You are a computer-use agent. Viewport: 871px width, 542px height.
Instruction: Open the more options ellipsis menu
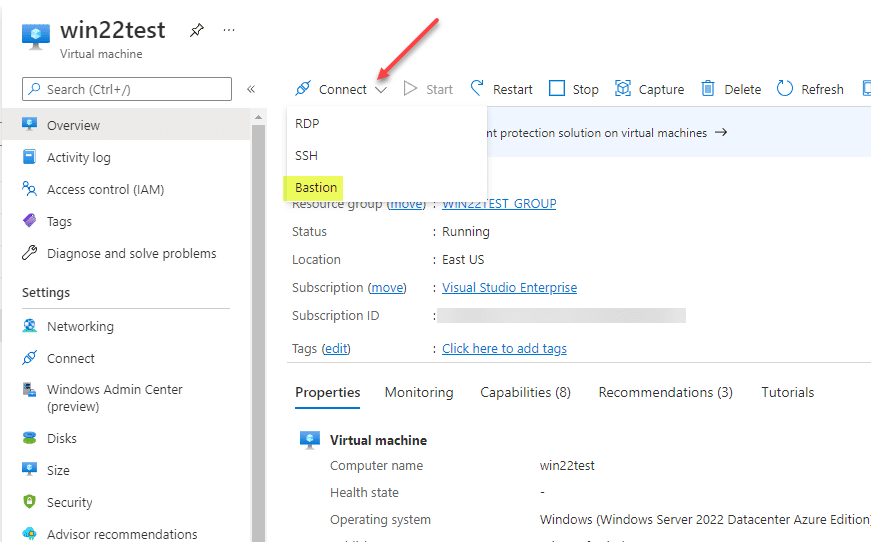[230, 31]
